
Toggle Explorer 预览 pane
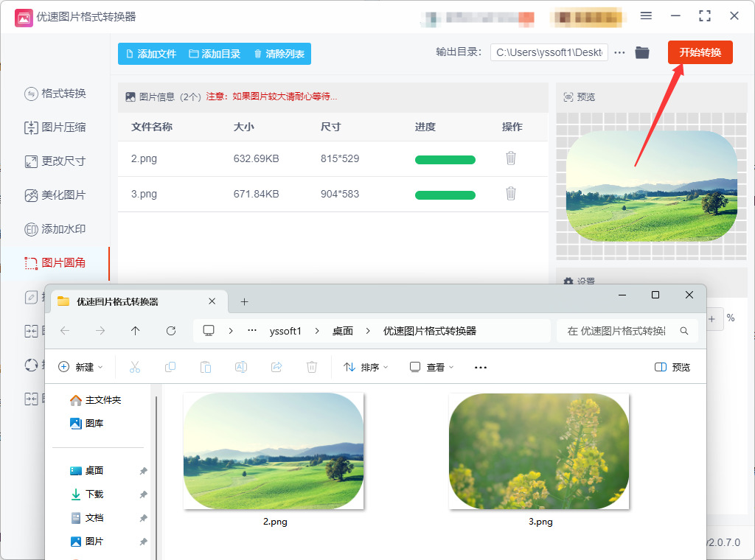tap(672, 367)
